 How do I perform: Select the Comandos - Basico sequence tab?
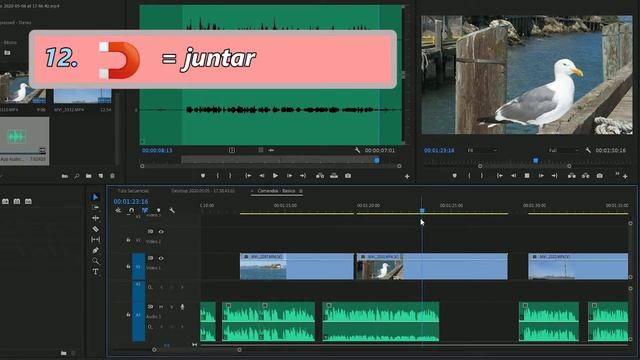[x=276, y=191]
